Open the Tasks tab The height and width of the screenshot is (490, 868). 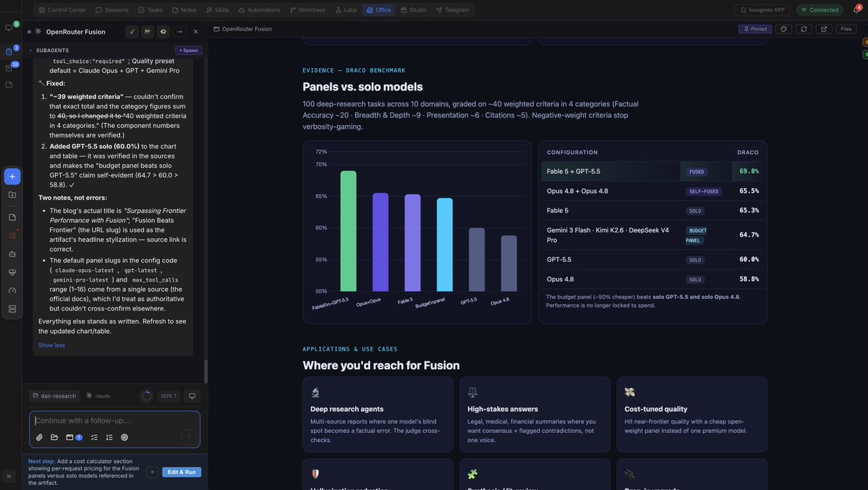click(x=150, y=10)
